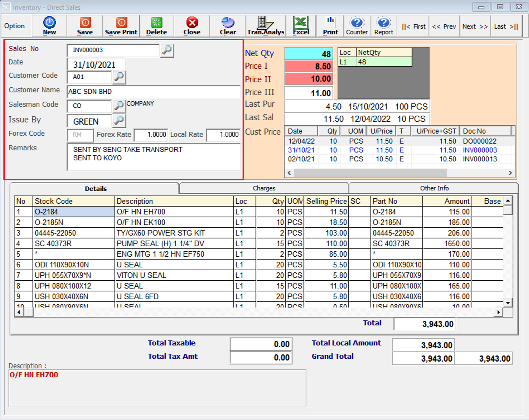Click Loc L1 row in NetQty table

coord(375,62)
